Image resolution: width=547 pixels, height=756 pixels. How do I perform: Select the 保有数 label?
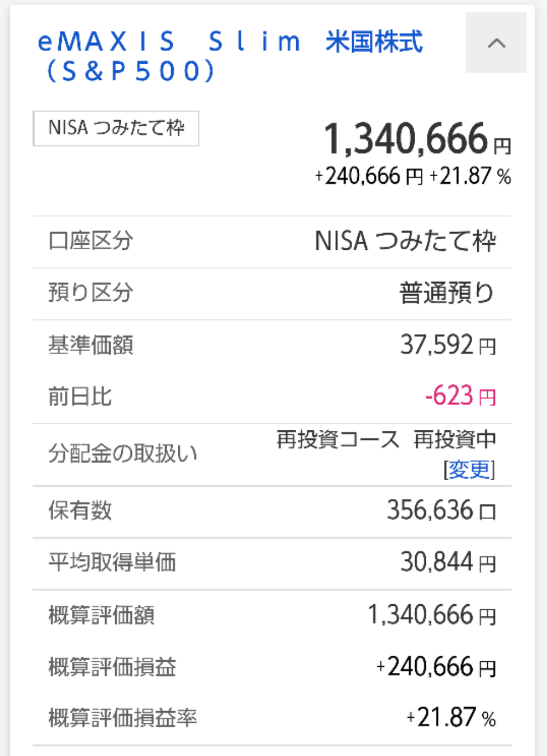tap(80, 511)
